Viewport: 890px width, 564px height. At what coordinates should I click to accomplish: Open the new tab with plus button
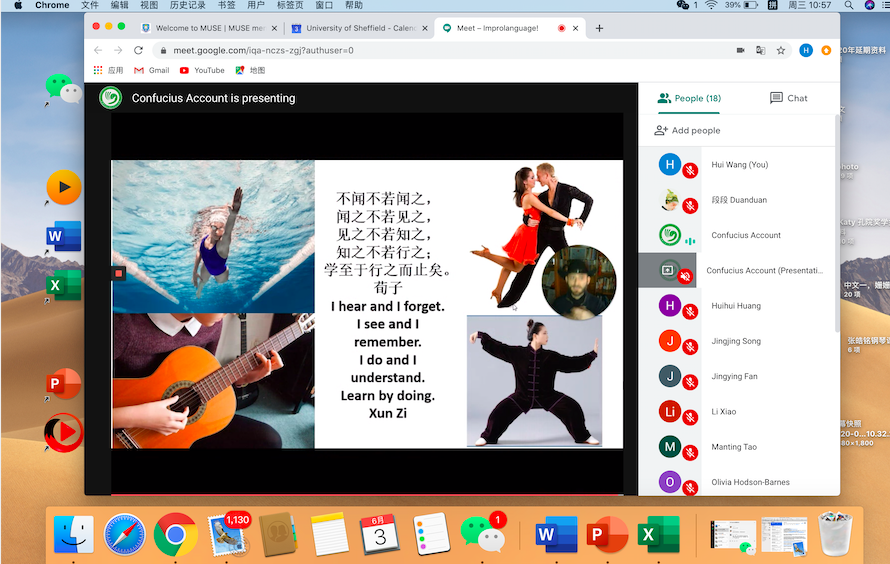(x=599, y=28)
